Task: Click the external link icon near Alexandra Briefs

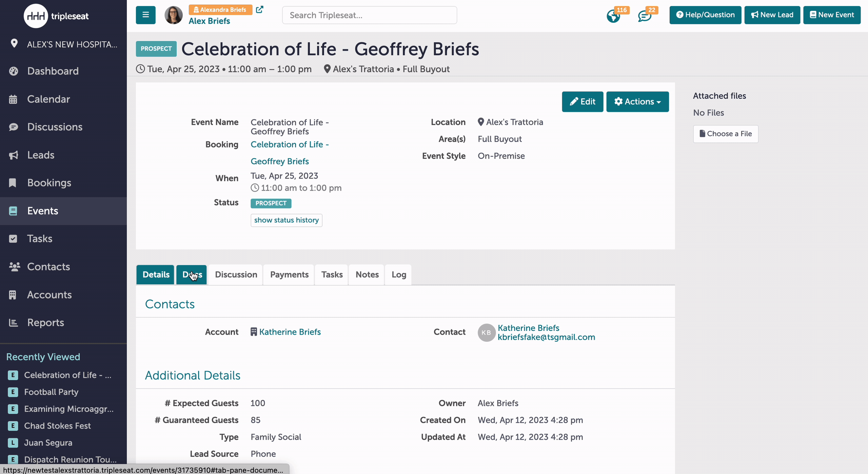Action: pos(259,9)
